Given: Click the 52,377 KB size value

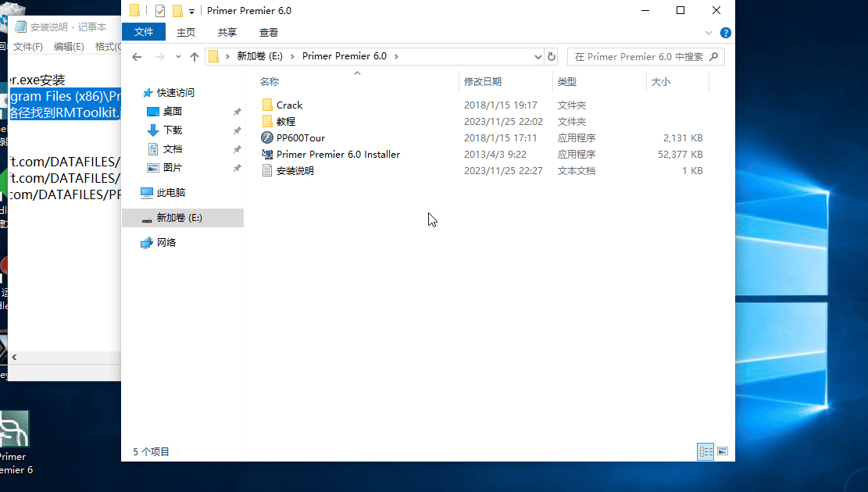Looking at the screenshot, I should tap(680, 155).
